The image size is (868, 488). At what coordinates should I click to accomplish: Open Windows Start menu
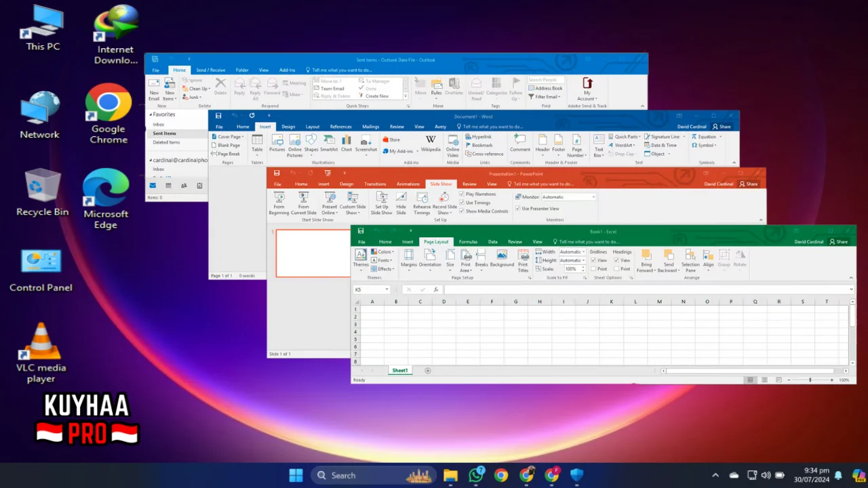(x=296, y=475)
